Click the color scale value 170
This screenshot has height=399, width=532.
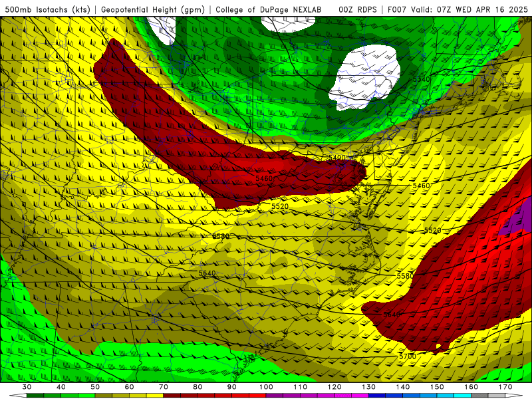[505, 387]
